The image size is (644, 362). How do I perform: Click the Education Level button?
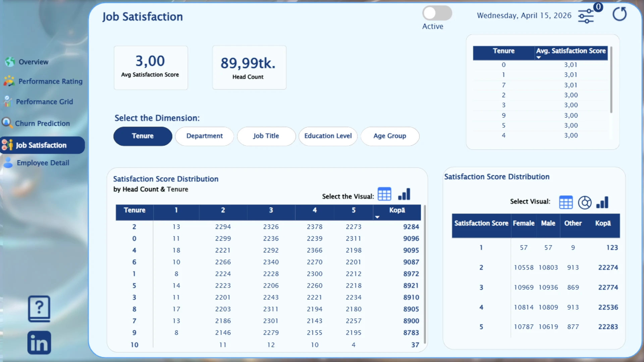coord(328,136)
